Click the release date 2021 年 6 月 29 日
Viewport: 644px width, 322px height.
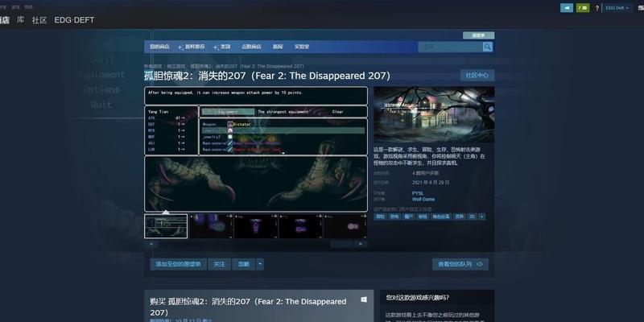coord(431,183)
